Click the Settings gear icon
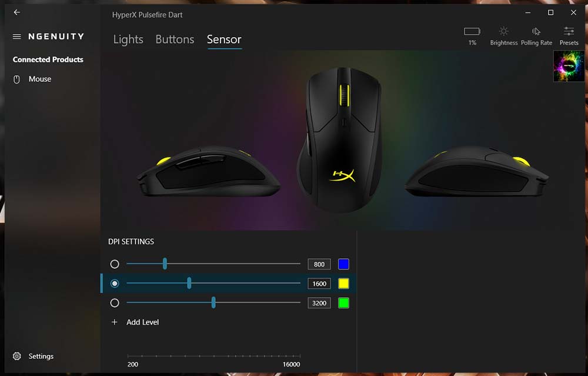Viewport: 588px width, 376px height. coord(17,356)
